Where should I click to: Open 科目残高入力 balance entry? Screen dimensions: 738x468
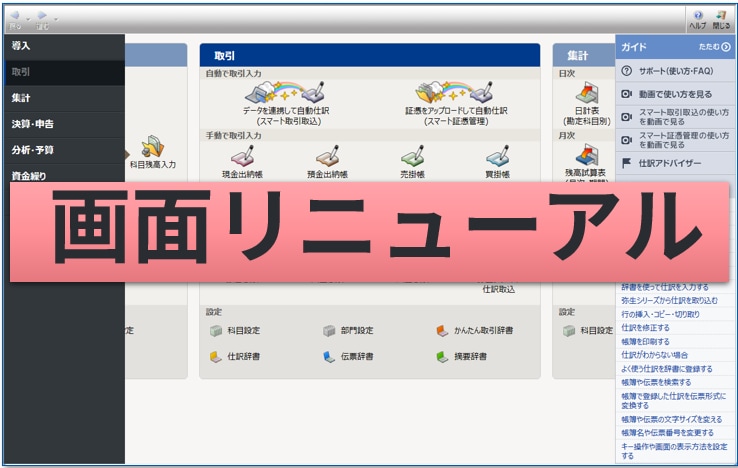click(153, 150)
